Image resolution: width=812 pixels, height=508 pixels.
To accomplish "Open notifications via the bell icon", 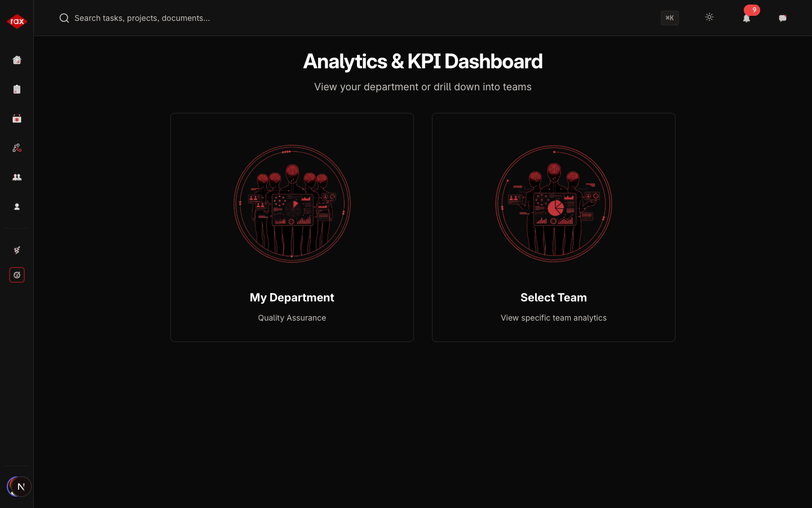I will [747, 19].
